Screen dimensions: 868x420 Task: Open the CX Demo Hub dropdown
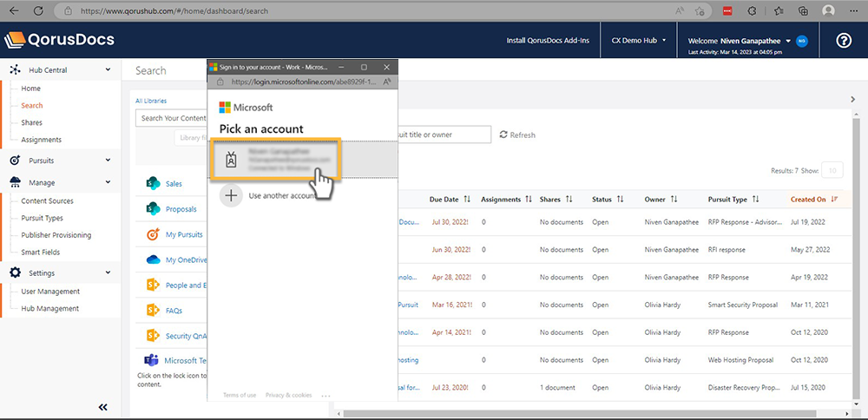[638, 41]
